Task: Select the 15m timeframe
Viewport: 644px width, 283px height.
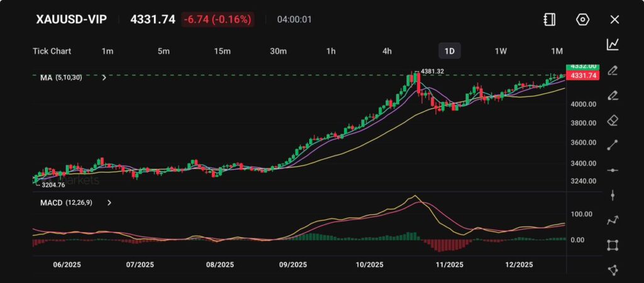Action: [221, 51]
